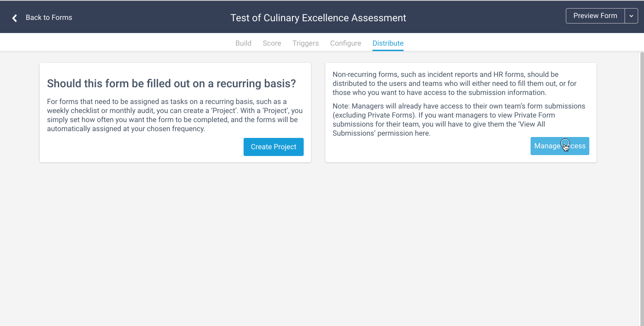This screenshot has height=326, width=644.
Task: View scoring settings for this form
Action: pos(272,43)
